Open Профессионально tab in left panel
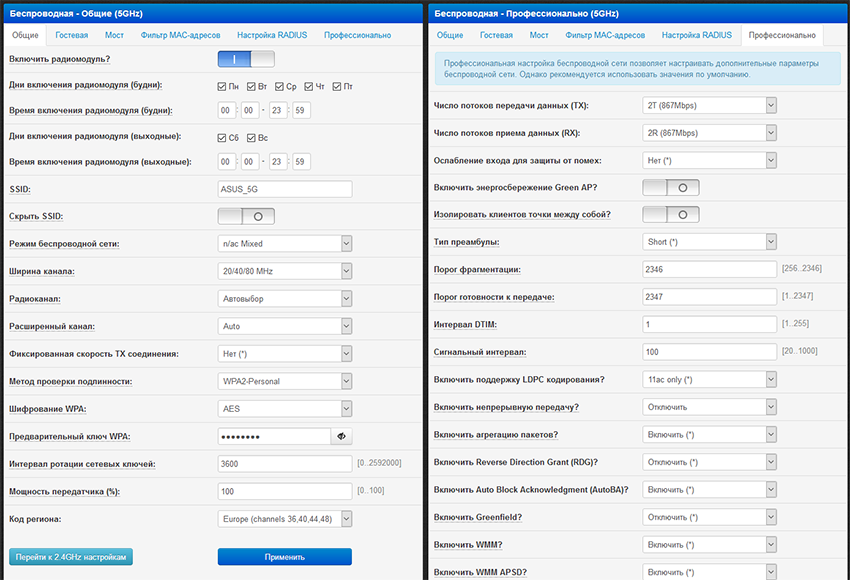Image resolution: width=850 pixels, height=580 pixels. tap(357, 35)
